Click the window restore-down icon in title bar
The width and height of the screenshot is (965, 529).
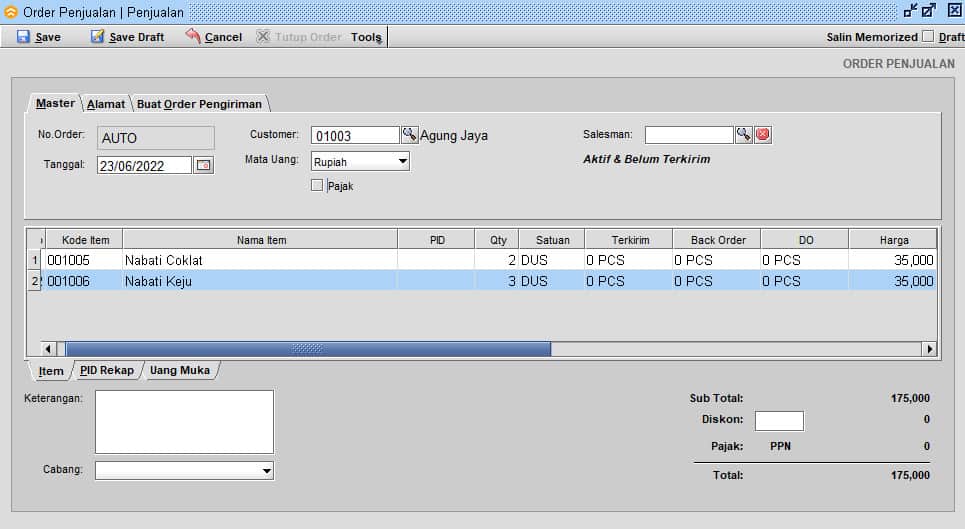(x=910, y=10)
